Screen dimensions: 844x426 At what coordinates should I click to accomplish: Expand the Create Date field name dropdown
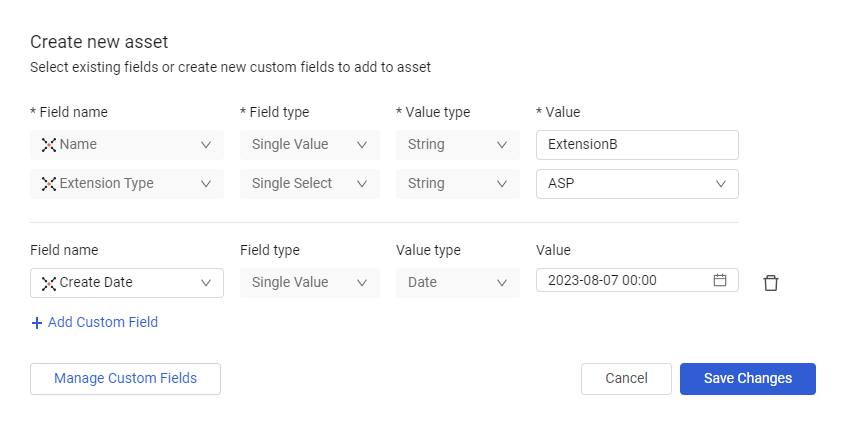[x=206, y=283]
